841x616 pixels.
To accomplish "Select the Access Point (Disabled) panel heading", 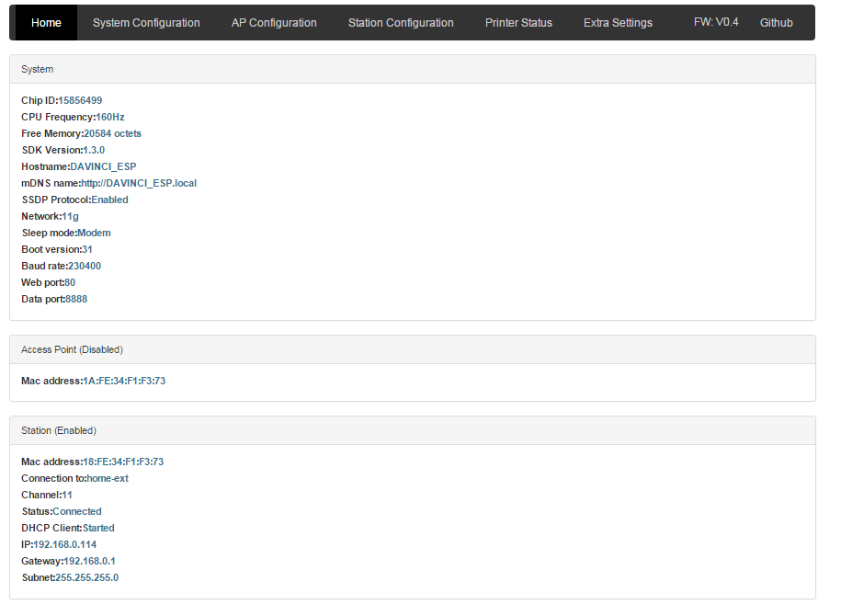I will [x=72, y=349].
